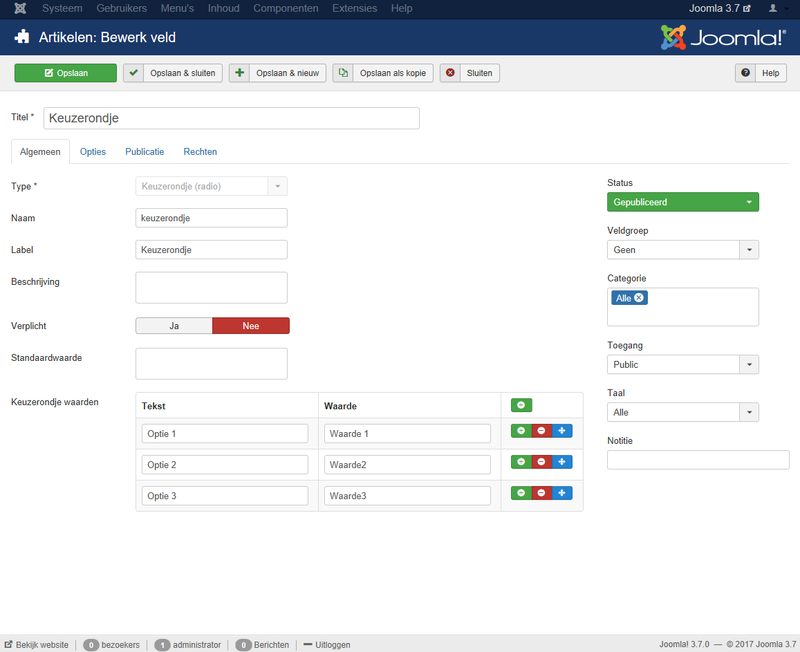Image resolution: width=800 pixels, height=652 pixels.
Task: Click blue move handle on Optie 2 row
Action: [562, 462]
